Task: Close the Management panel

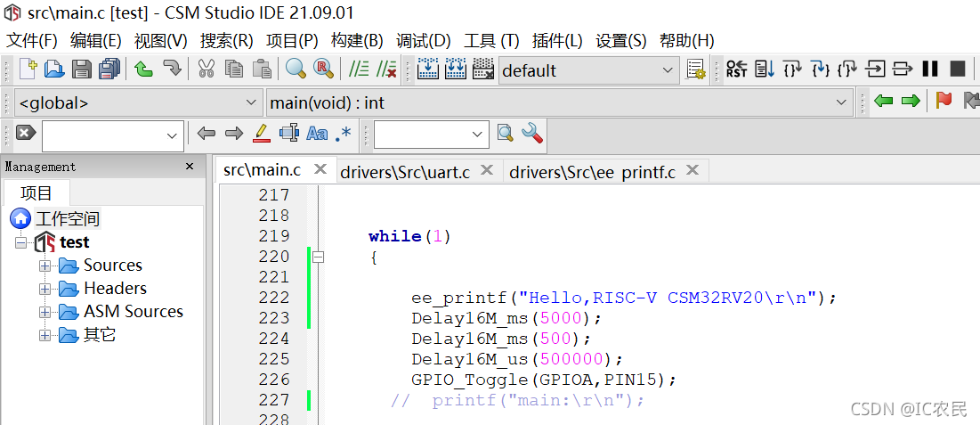Action: point(190,167)
